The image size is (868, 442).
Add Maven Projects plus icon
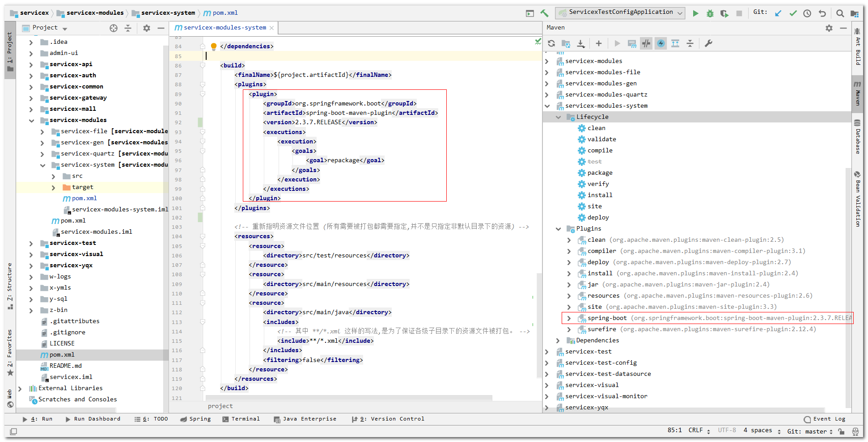pyautogui.click(x=599, y=43)
